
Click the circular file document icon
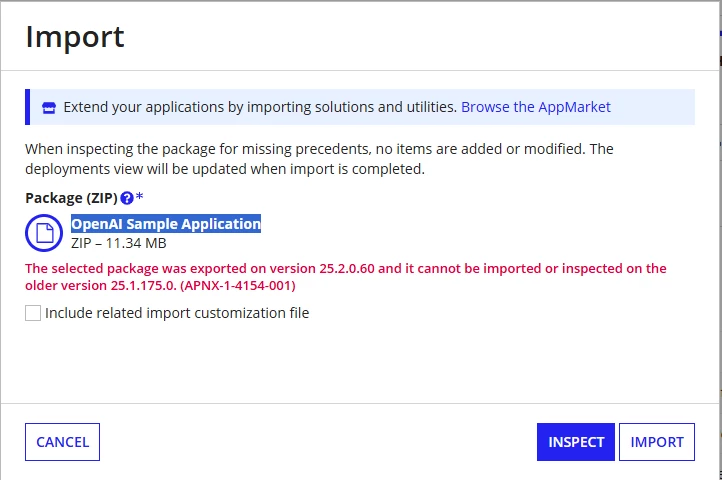[44, 233]
